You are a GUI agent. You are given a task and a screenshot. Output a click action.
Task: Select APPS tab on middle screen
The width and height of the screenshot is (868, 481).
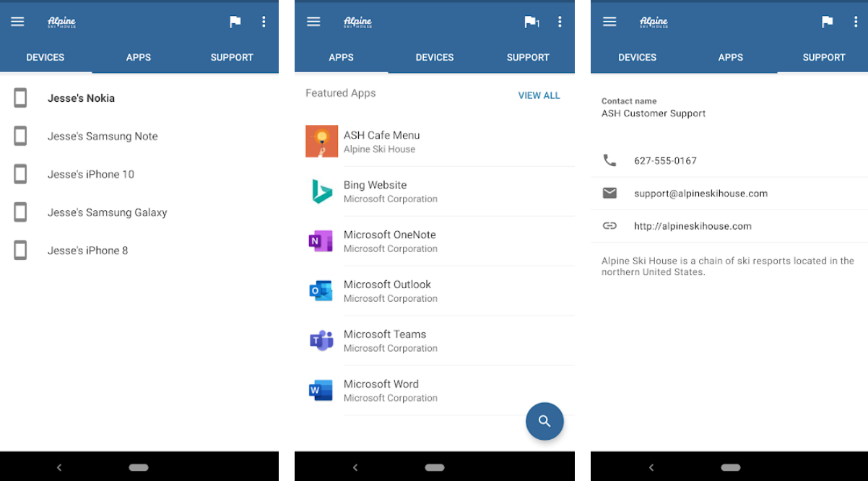[342, 57]
